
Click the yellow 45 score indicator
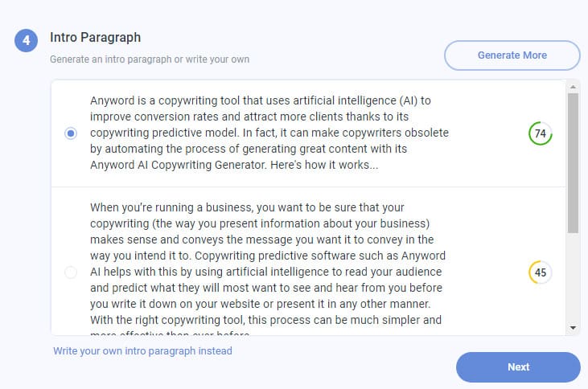540,272
